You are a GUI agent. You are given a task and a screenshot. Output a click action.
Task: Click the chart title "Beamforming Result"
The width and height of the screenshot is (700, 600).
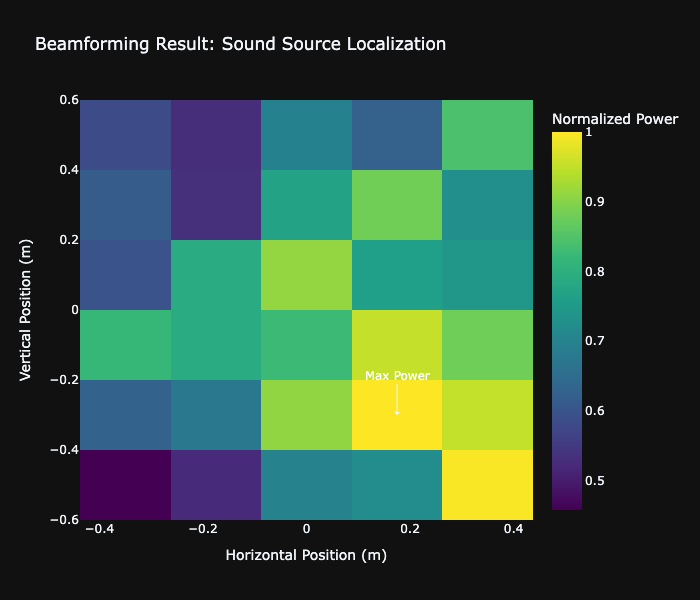point(240,44)
